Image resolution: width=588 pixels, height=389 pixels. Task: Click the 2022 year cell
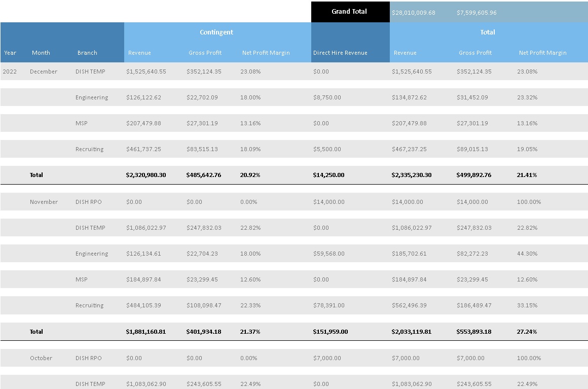tap(10, 72)
